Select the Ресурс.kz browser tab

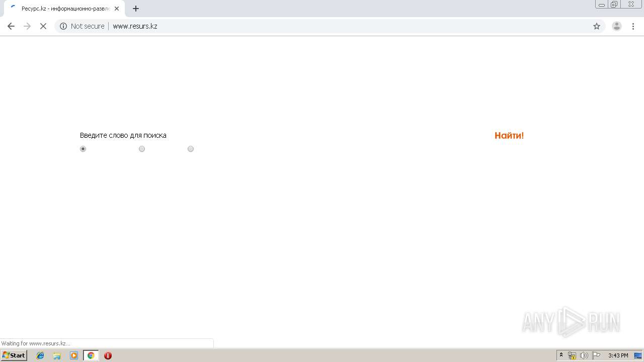pos(64,9)
